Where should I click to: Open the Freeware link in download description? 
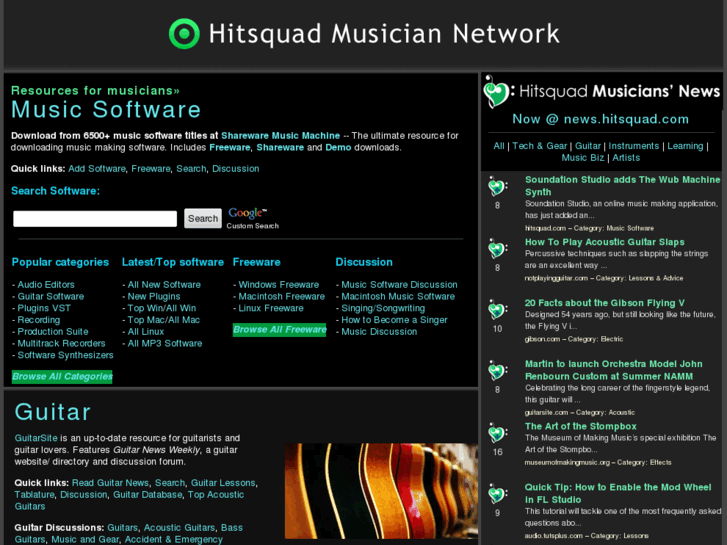point(230,147)
